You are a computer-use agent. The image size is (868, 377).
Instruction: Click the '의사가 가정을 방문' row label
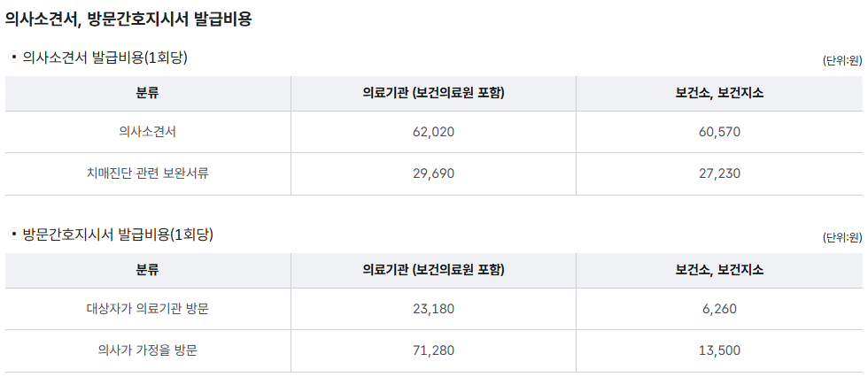148,350
